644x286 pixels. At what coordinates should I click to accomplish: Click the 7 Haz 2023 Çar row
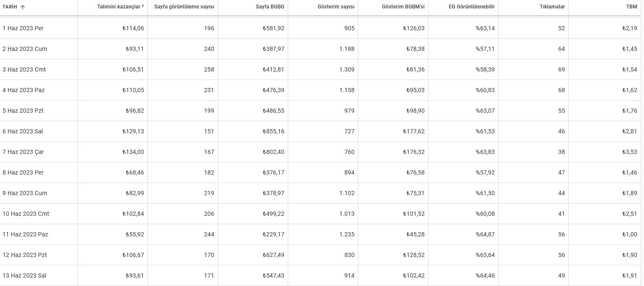coord(321,152)
